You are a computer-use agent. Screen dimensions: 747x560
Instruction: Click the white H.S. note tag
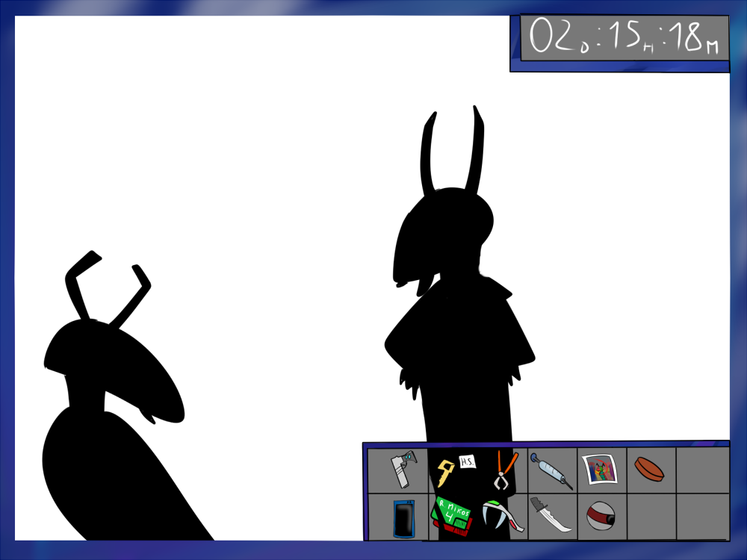(468, 462)
